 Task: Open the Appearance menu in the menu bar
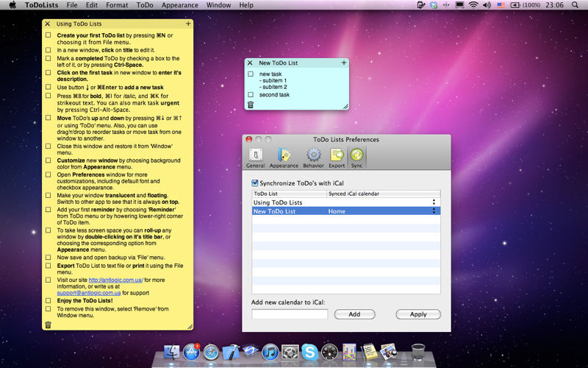pyautogui.click(x=179, y=5)
